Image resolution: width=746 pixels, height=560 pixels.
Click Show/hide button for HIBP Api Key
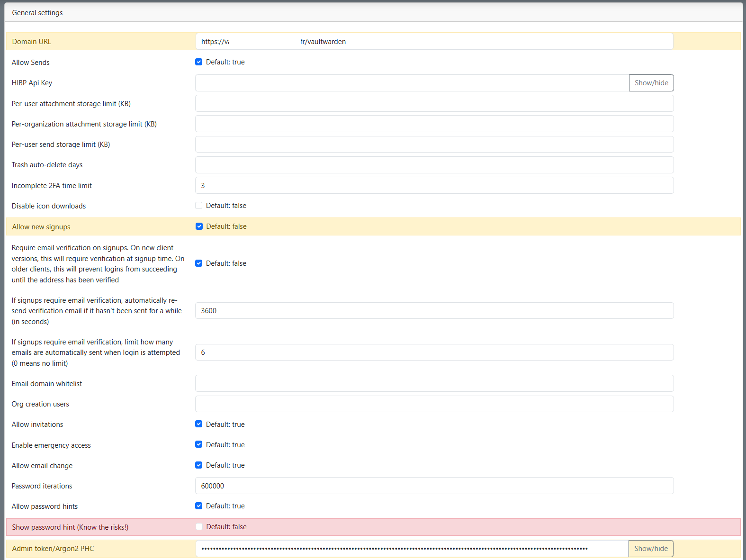[x=651, y=83]
